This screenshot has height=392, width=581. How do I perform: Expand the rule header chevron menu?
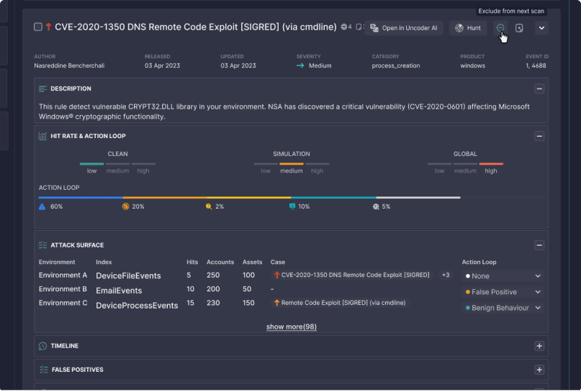point(541,28)
